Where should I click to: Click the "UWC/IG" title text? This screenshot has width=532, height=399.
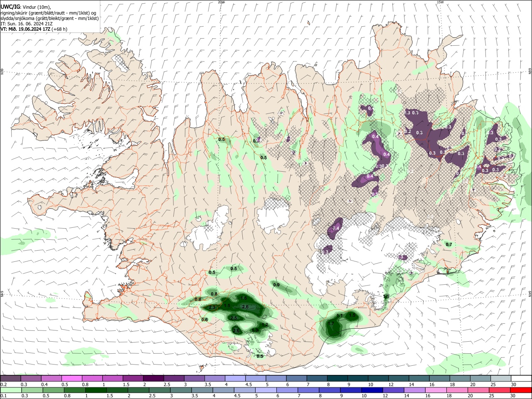pyautogui.click(x=10, y=7)
